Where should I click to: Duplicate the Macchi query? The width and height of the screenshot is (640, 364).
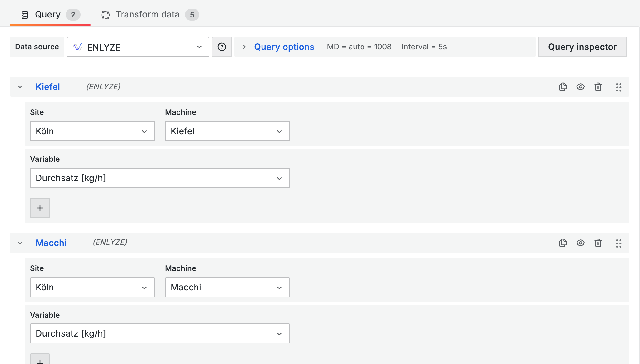tap(563, 243)
